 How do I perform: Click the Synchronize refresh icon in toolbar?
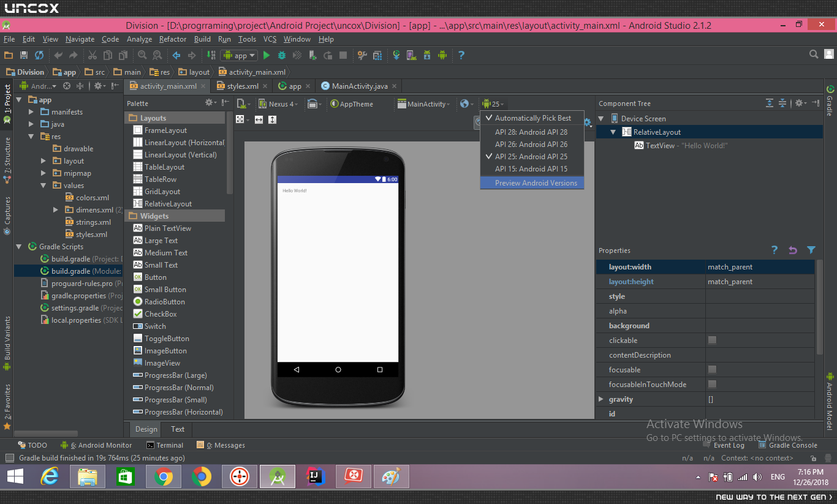[39, 55]
